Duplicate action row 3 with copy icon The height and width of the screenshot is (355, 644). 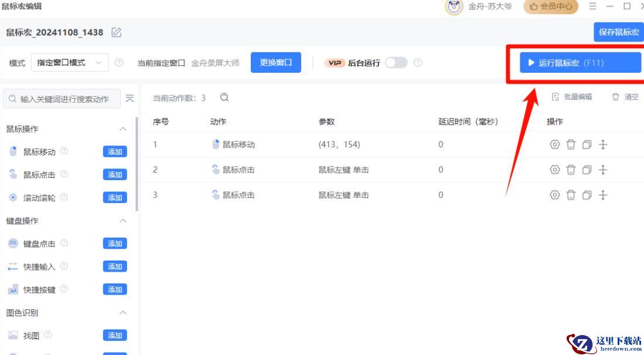point(587,195)
